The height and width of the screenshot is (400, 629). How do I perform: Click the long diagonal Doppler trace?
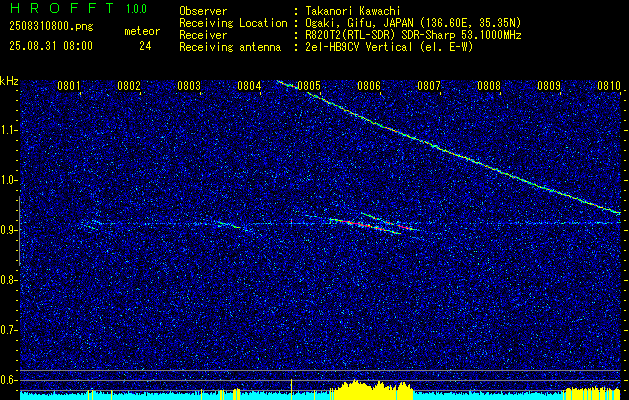pyautogui.click(x=449, y=150)
